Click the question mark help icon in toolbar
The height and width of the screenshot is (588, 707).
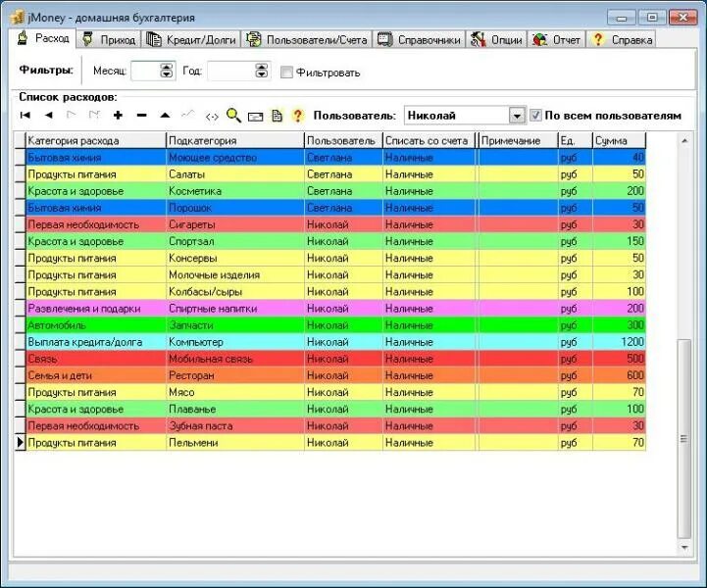coord(297,116)
